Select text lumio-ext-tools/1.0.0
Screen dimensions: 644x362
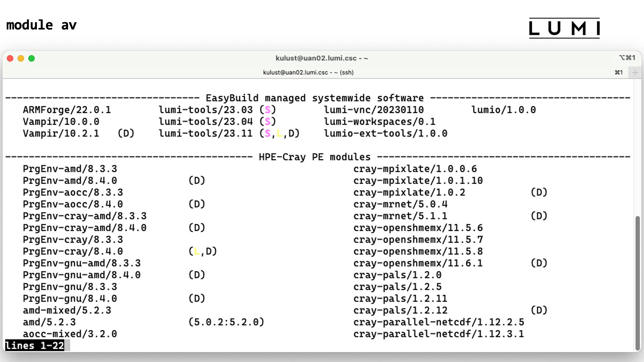pyautogui.click(x=385, y=133)
